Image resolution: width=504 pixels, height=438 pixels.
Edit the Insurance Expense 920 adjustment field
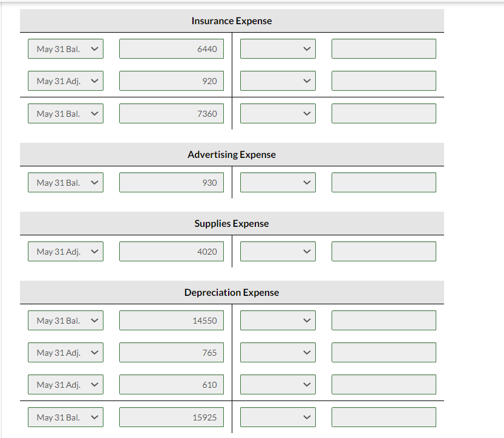(x=171, y=81)
